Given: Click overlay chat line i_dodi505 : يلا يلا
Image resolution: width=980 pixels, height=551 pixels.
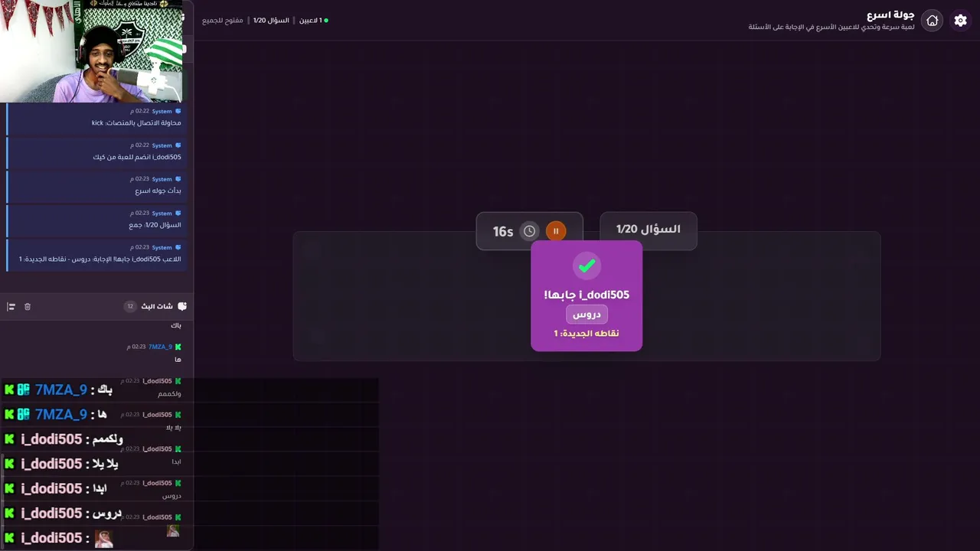Looking at the screenshot, I should (61, 464).
